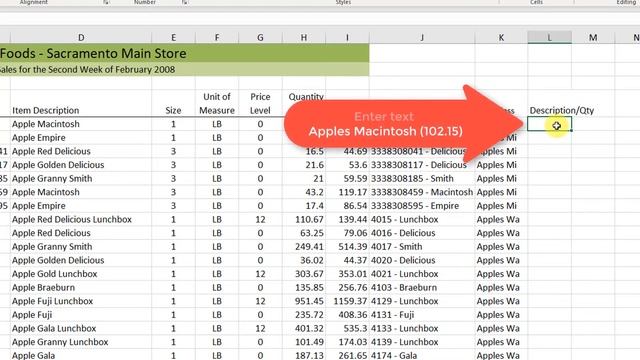Select column J header
This screenshot has height=360, width=640.
pos(422,38)
